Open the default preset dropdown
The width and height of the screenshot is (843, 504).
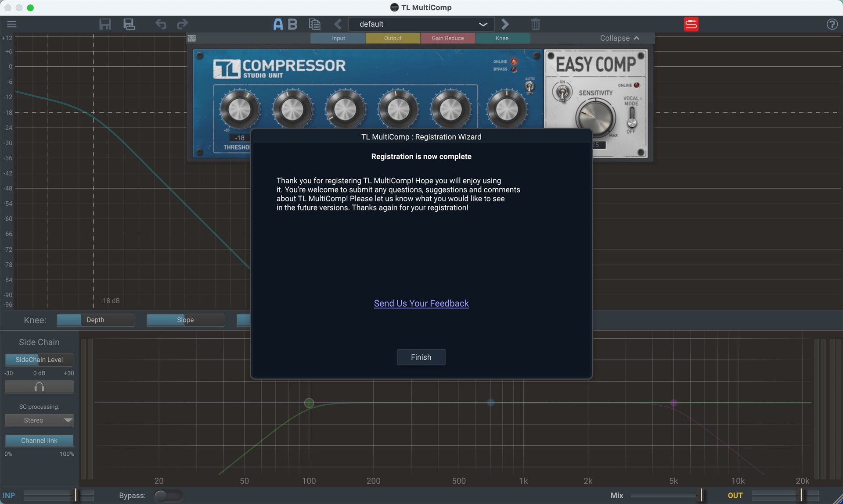pos(421,24)
